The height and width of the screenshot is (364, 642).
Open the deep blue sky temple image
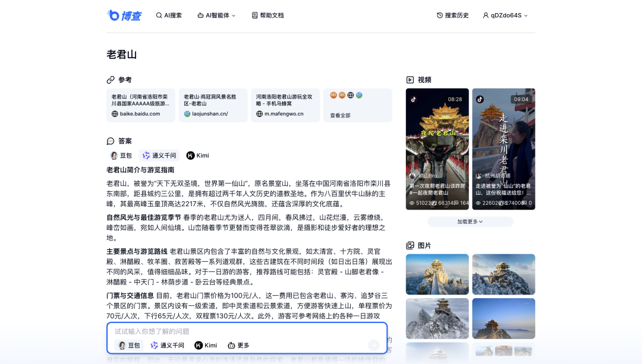click(x=503, y=319)
